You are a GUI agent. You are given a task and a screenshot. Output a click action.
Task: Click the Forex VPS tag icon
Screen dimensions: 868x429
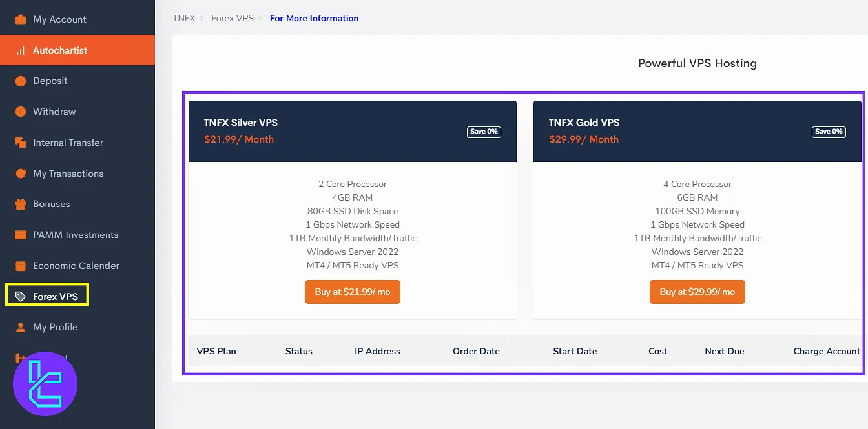pos(21,297)
